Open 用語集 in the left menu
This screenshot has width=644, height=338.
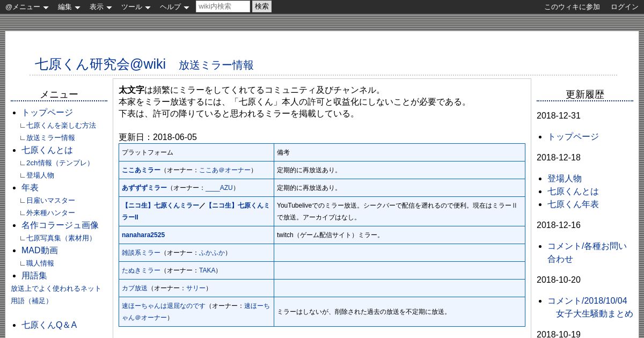[34, 276]
